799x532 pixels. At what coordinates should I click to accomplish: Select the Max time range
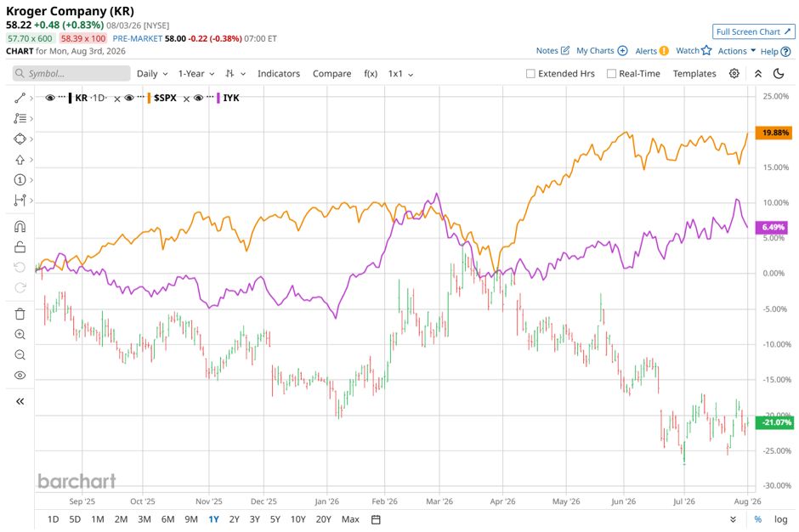[x=350, y=519]
